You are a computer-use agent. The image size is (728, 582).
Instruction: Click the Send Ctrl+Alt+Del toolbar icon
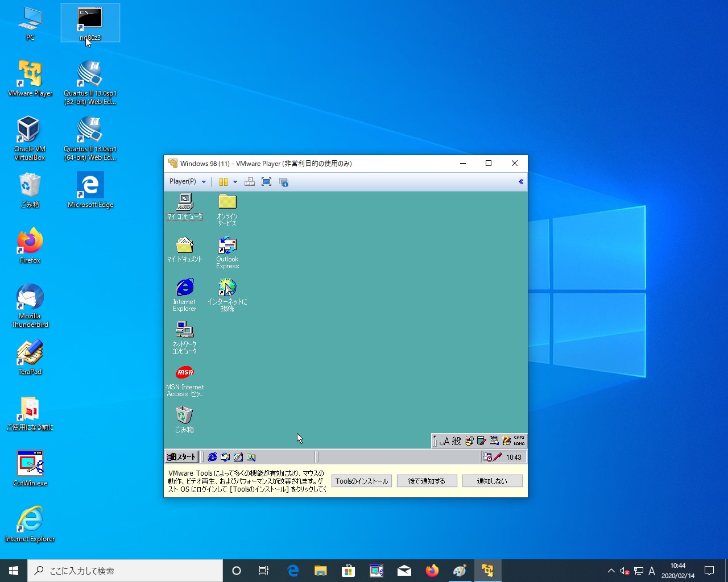pos(249,182)
